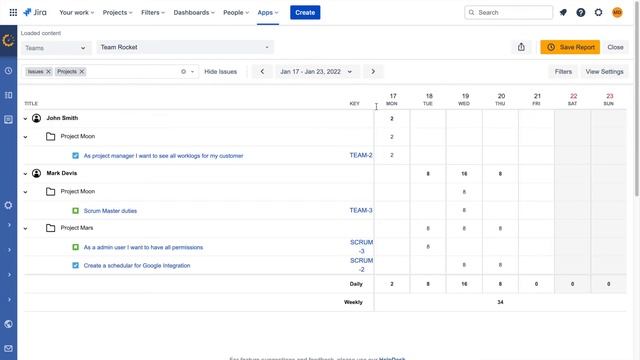The image size is (640, 360).
Task: Open View Settings
Action: 604,71
